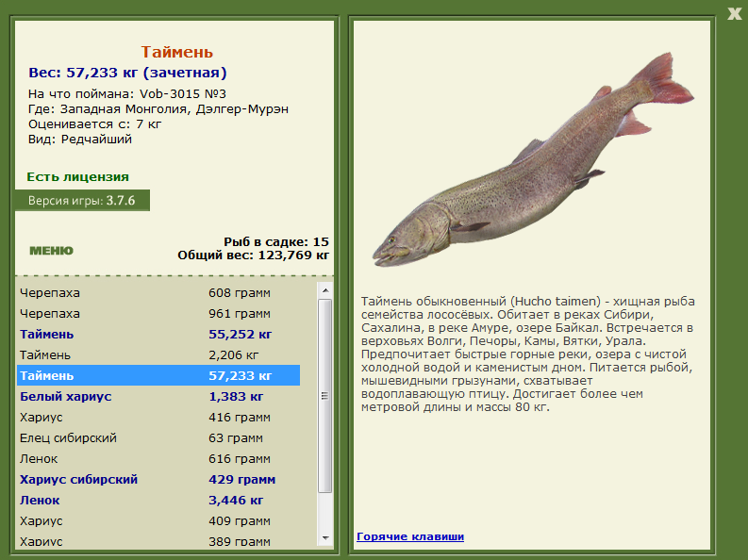
Task: Open the МЕНЮ button
Action: click(x=52, y=251)
